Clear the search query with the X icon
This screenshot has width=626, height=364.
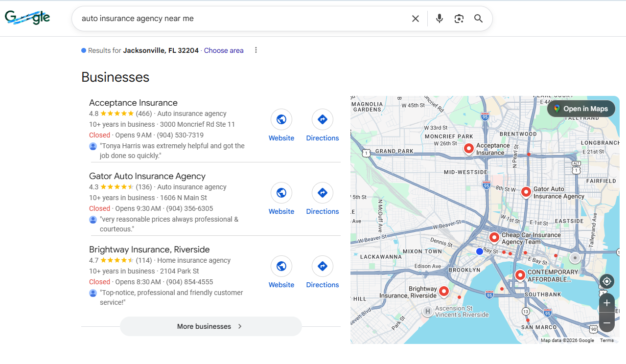(415, 19)
